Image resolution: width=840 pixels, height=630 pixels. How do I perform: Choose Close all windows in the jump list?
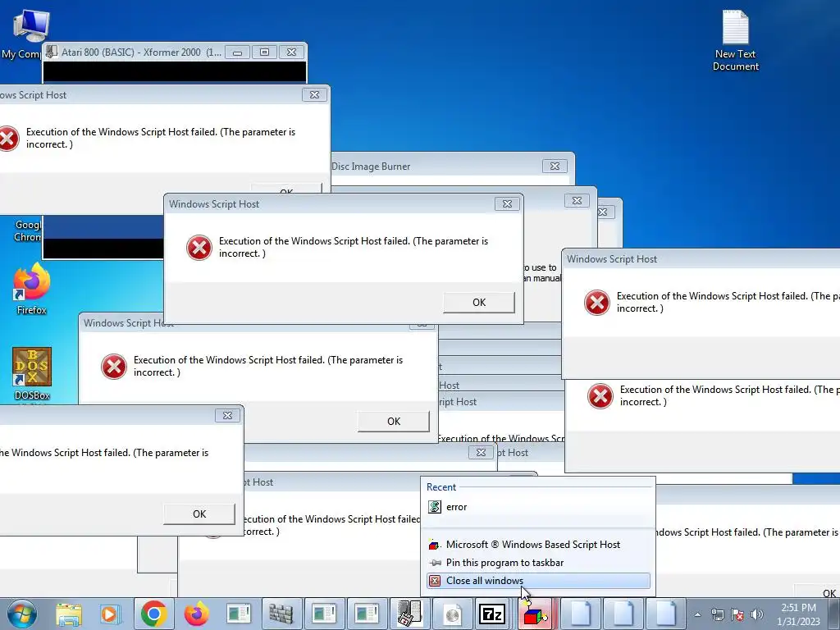click(538, 581)
